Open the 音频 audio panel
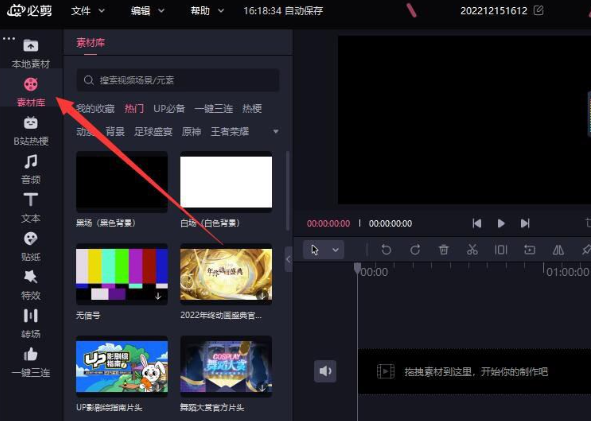 pyautogui.click(x=31, y=169)
